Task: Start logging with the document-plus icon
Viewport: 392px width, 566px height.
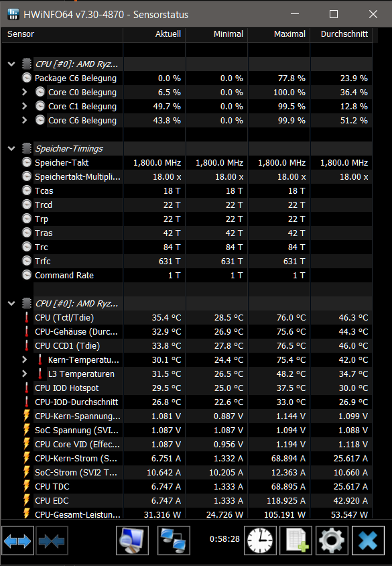Action: 296,541
